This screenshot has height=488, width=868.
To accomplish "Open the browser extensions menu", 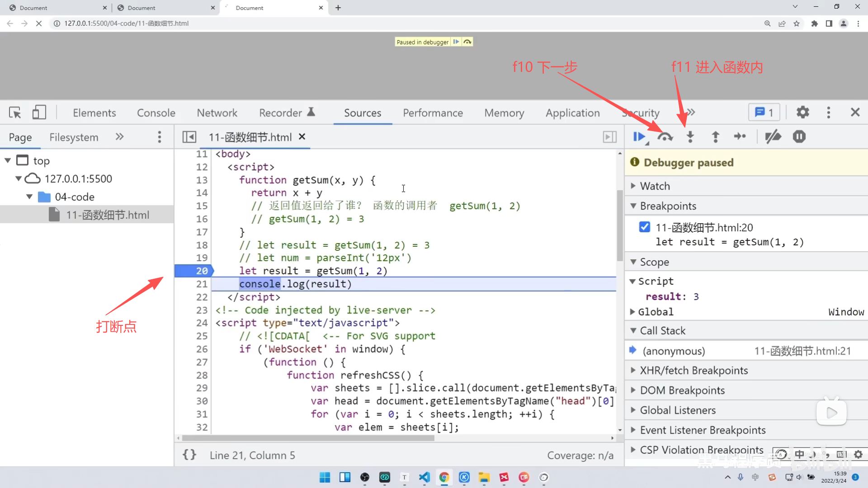I will click(815, 23).
